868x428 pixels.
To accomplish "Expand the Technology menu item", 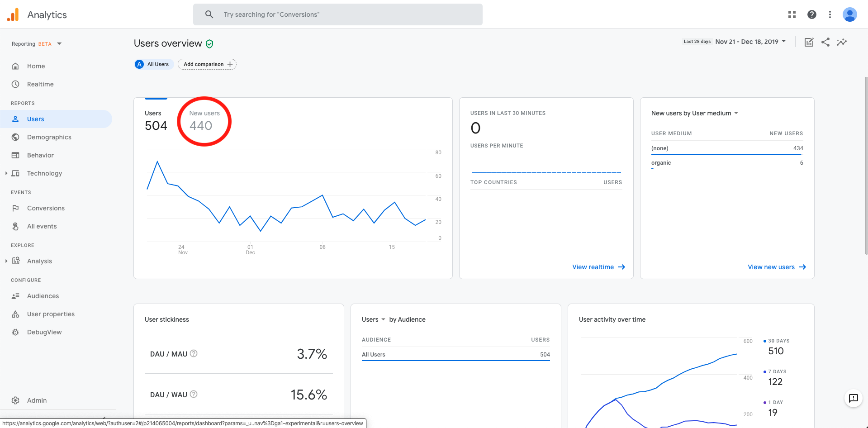I will (x=44, y=173).
